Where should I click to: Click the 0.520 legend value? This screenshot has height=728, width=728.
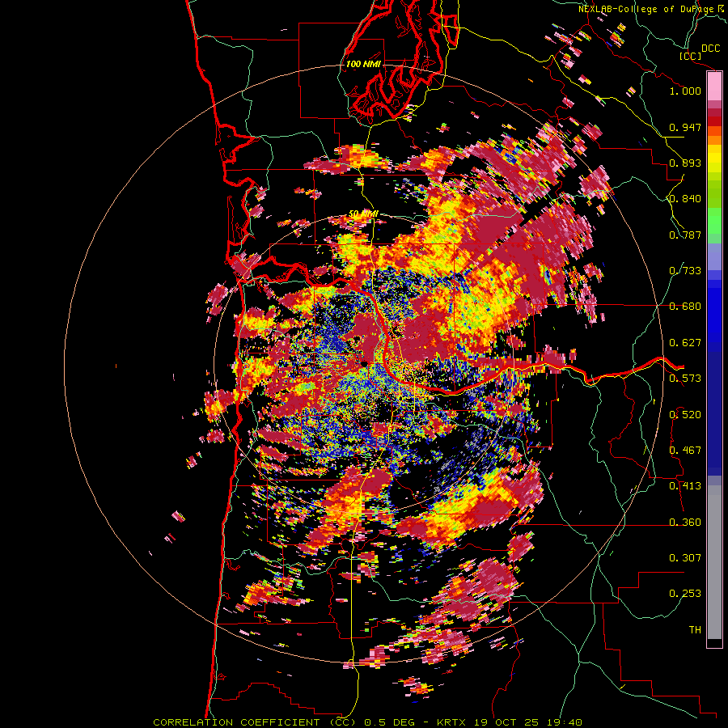[685, 415]
